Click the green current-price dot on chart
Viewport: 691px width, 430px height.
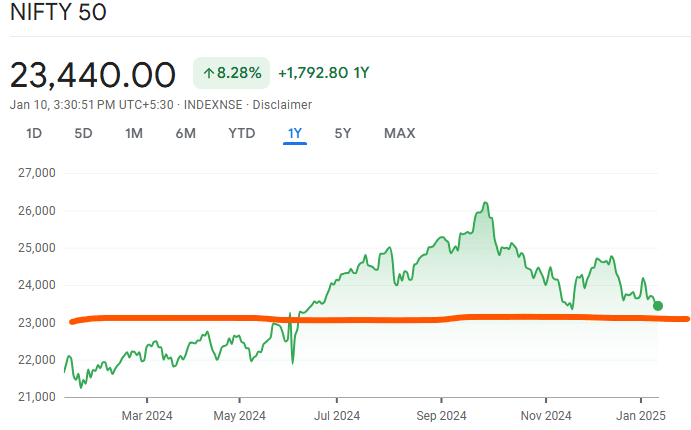click(658, 305)
